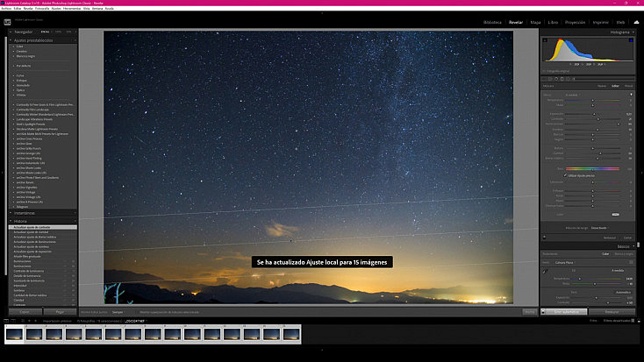Click the Copiar button
The image size is (644, 362).
(x=25, y=312)
